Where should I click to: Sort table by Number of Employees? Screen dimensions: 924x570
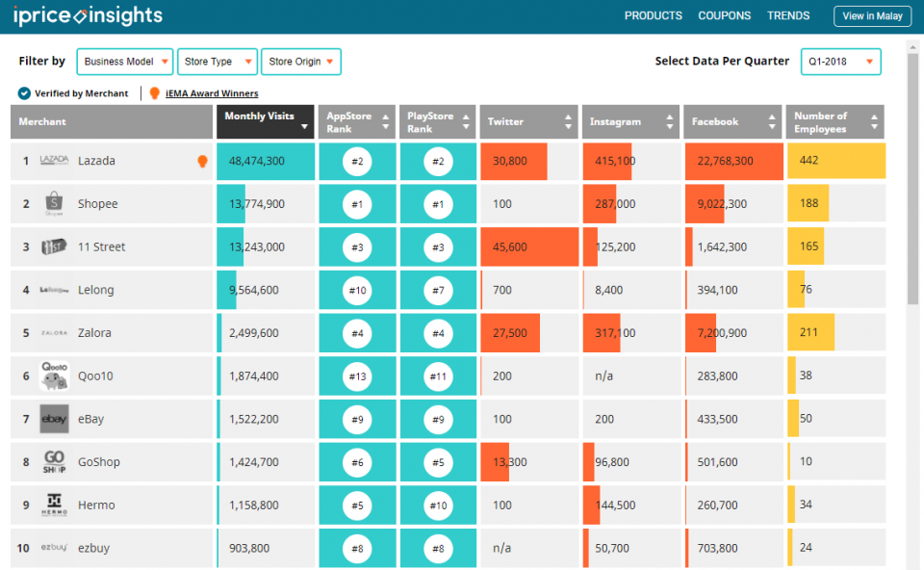click(x=835, y=122)
